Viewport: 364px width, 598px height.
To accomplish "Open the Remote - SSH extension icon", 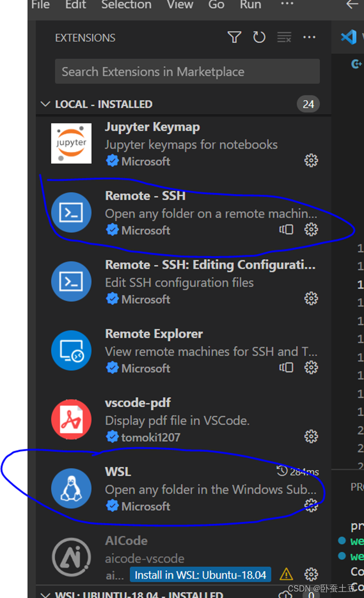I will [x=71, y=212].
